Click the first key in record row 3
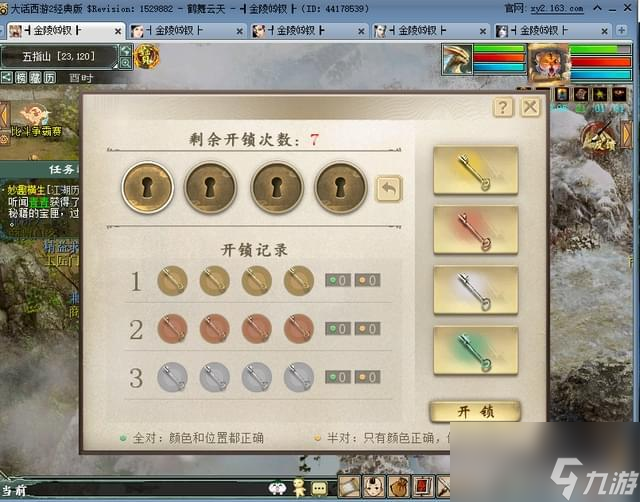This screenshot has height=502, width=640. (172, 377)
